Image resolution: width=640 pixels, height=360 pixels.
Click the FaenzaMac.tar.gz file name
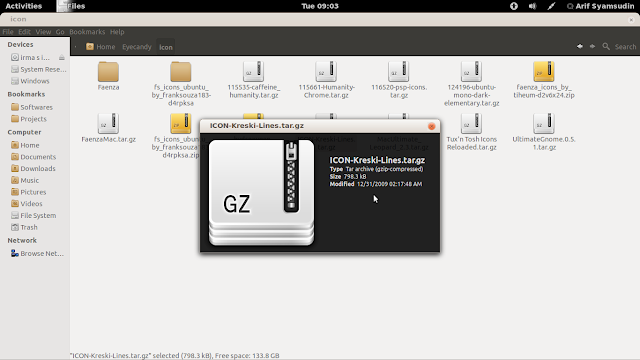(109, 139)
